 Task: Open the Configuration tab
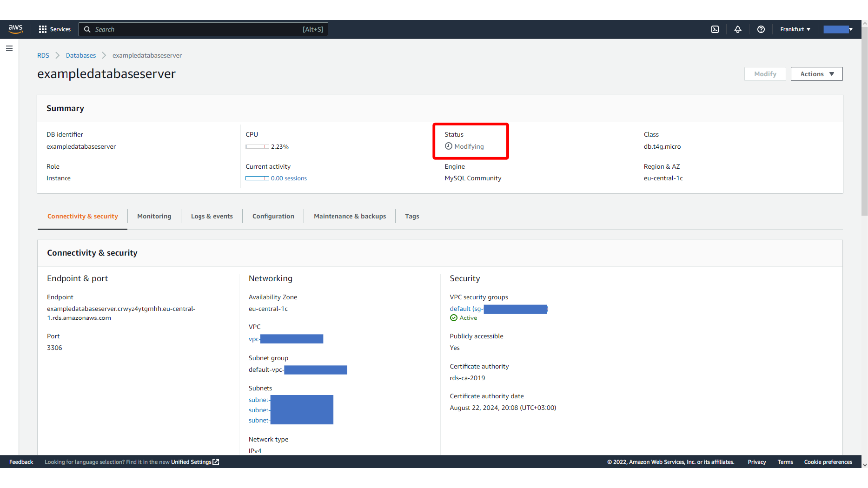tap(273, 217)
